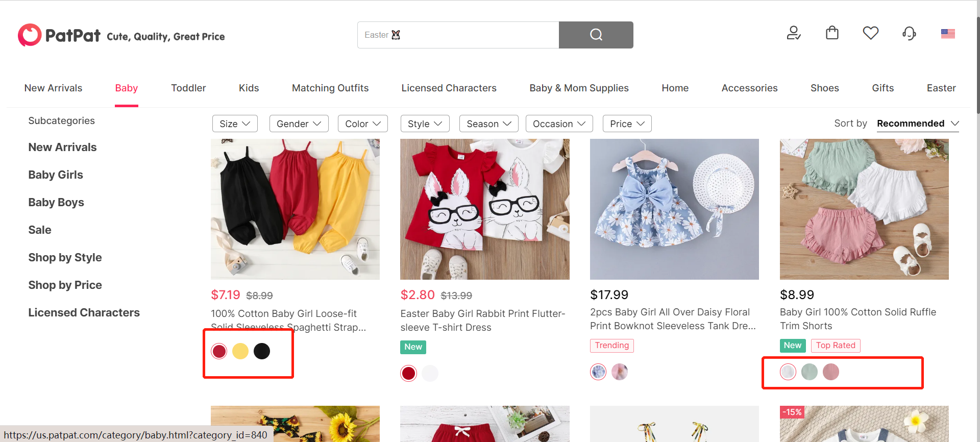This screenshot has height=442, width=980.
Task: Open the Accessories menu
Action: [x=749, y=88]
